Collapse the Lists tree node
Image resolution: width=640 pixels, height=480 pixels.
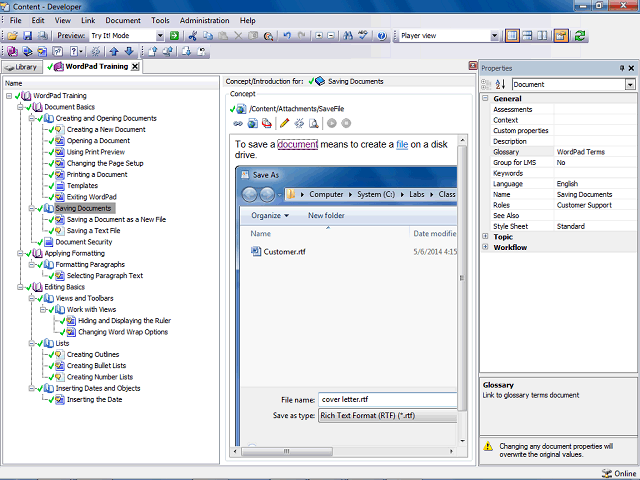pyautogui.click(x=31, y=344)
